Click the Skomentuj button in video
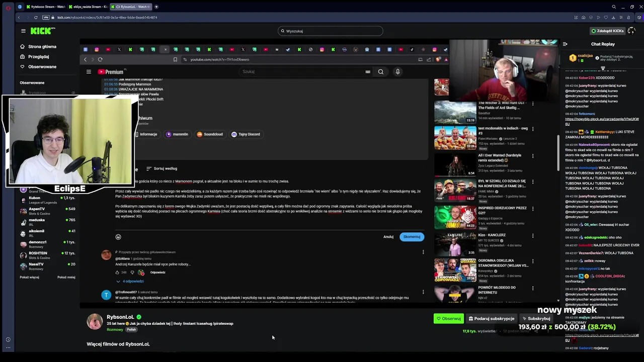The image size is (644, 362). [412, 237]
